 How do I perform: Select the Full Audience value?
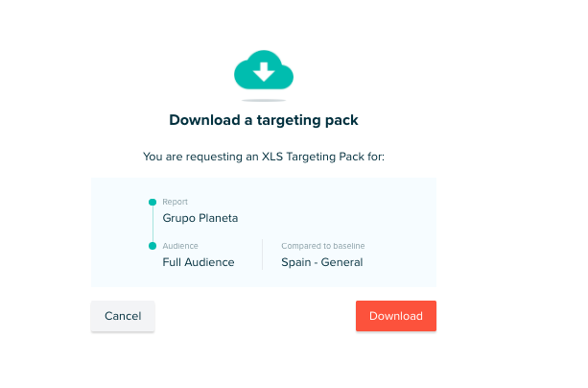pos(199,262)
